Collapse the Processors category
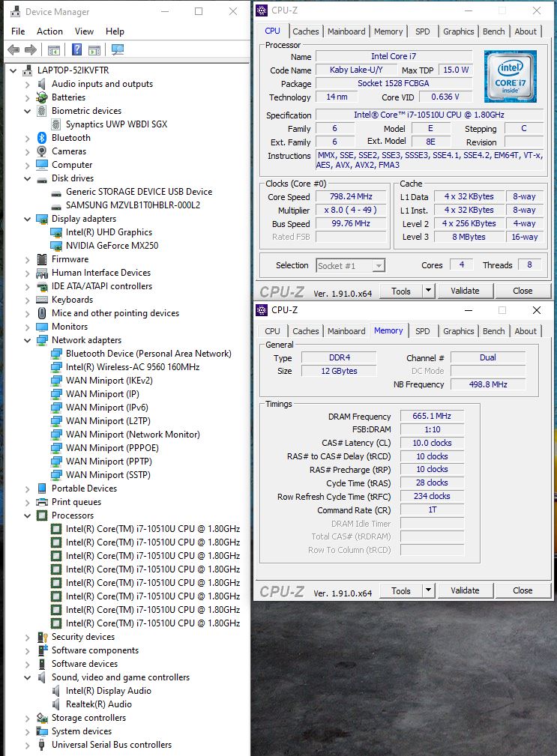This screenshot has height=756, width=557. (28, 515)
